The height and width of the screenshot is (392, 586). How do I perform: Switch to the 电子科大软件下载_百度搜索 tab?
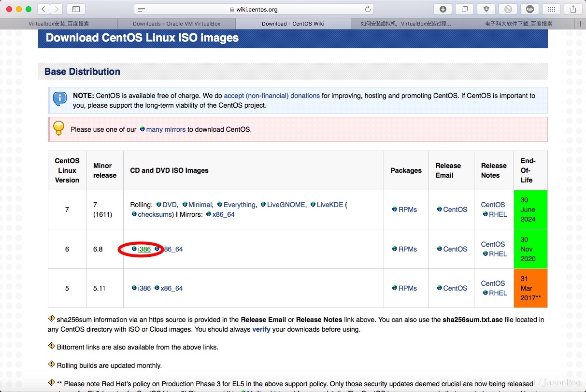519,24
